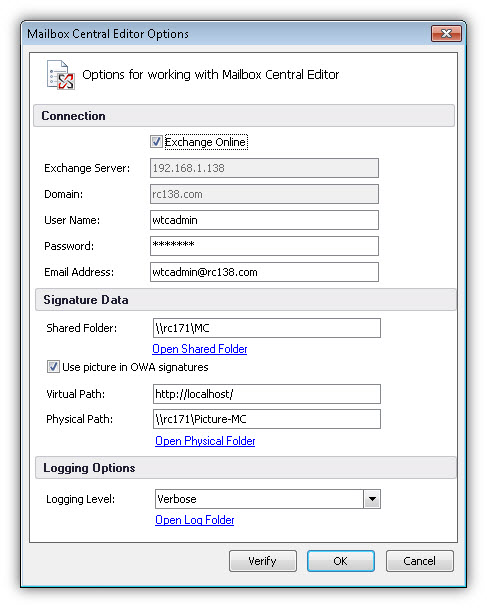487x608 pixels.
Task: Open the Physical Folder link
Action: [205, 441]
